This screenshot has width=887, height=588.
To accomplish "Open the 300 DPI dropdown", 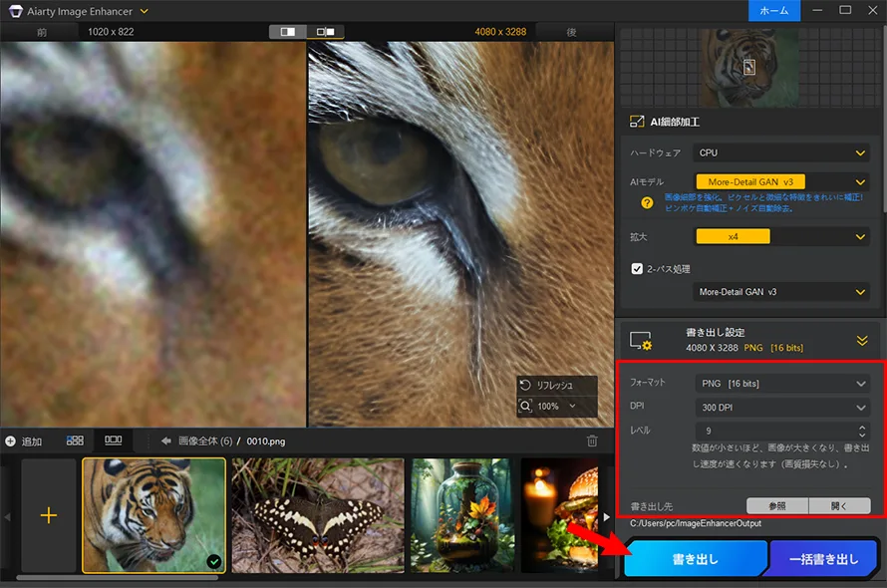I will pyautogui.click(x=782, y=408).
